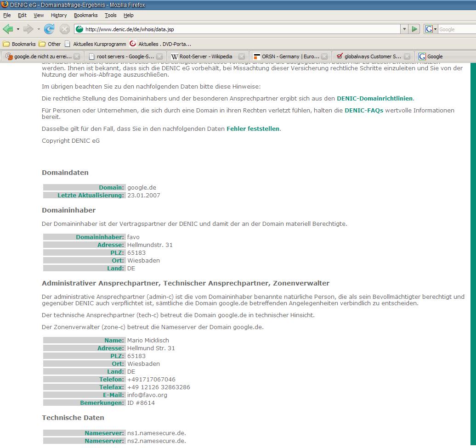Click the nameserver ns2.namesecure.de.
The width and height of the screenshot is (476, 448).
[x=157, y=441]
